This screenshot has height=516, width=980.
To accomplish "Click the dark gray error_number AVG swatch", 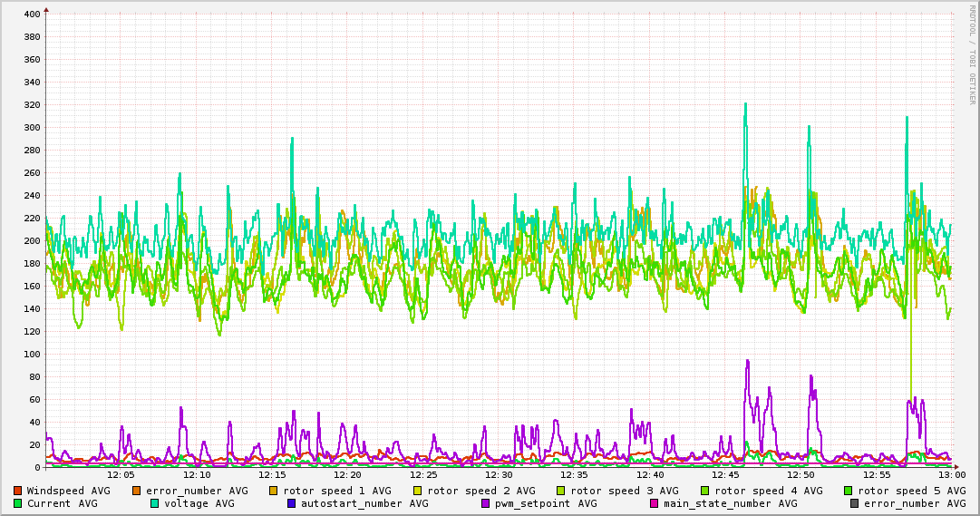I will [x=854, y=503].
